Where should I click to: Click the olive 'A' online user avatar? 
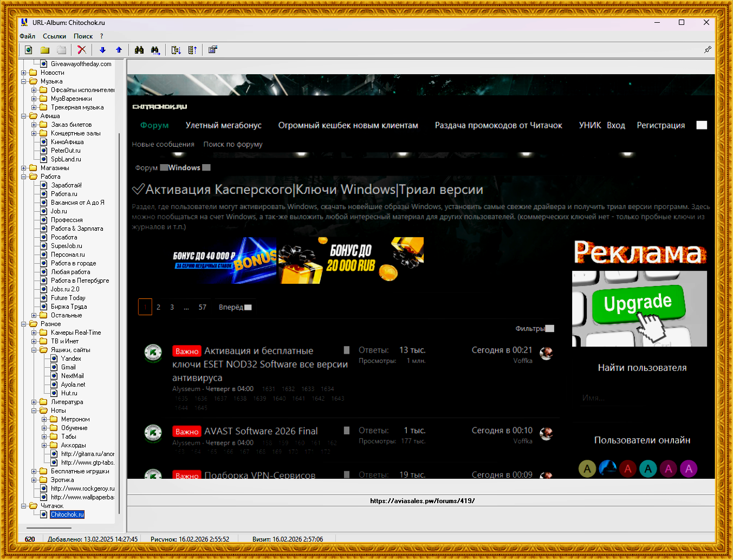pos(587,468)
